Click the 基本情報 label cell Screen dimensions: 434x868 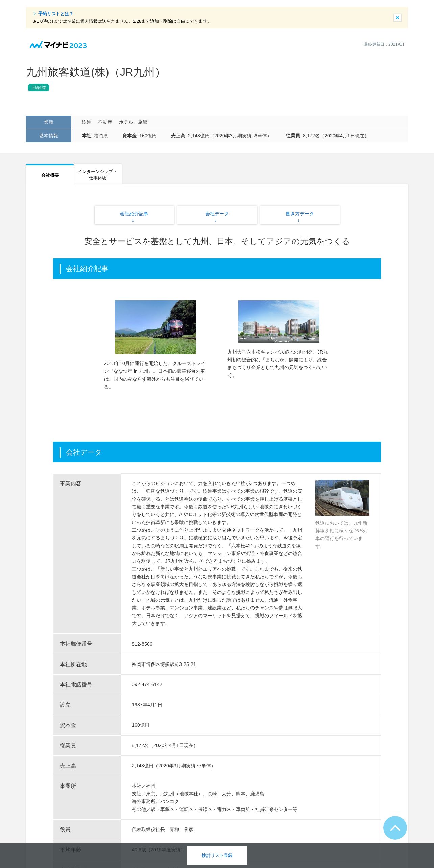click(x=48, y=136)
